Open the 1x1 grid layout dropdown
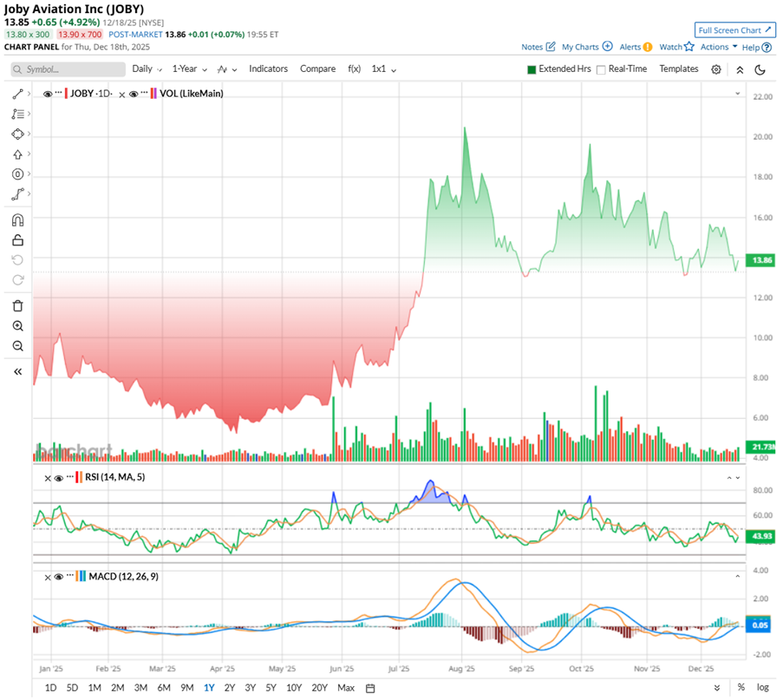This screenshot has width=783, height=700. coord(383,69)
